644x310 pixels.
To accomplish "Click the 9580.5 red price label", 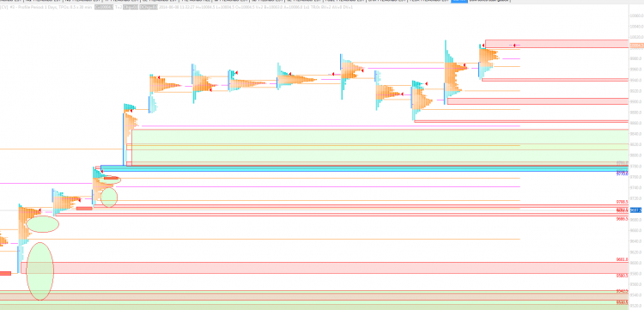I will click(623, 276).
